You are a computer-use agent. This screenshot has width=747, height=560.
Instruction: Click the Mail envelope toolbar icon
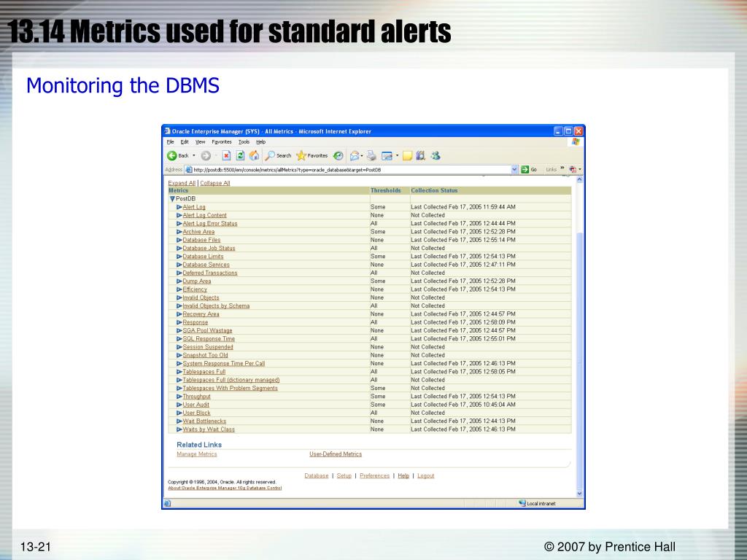pyautogui.click(x=355, y=156)
